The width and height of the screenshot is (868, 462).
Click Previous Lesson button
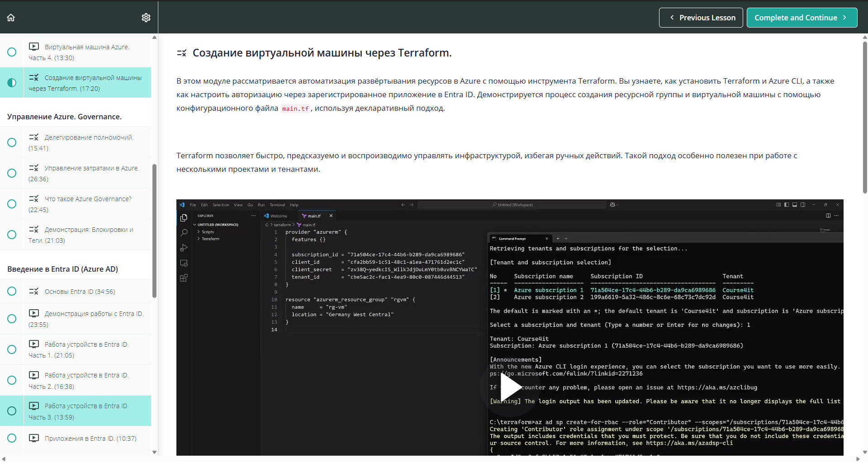point(701,18)
